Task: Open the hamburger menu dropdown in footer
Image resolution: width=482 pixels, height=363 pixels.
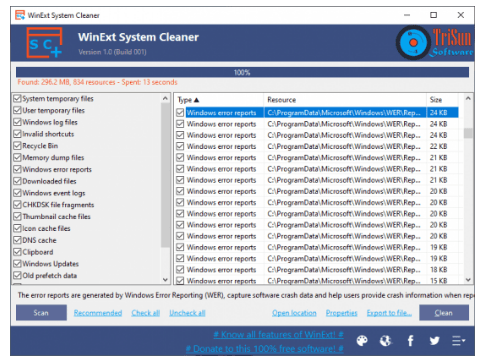Action: point(459,341)
